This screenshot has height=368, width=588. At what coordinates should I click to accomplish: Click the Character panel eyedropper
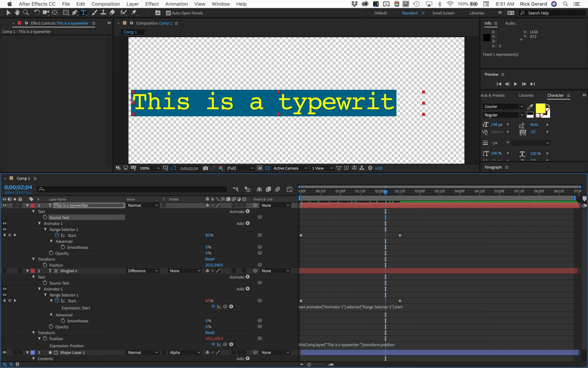(530, 107)
